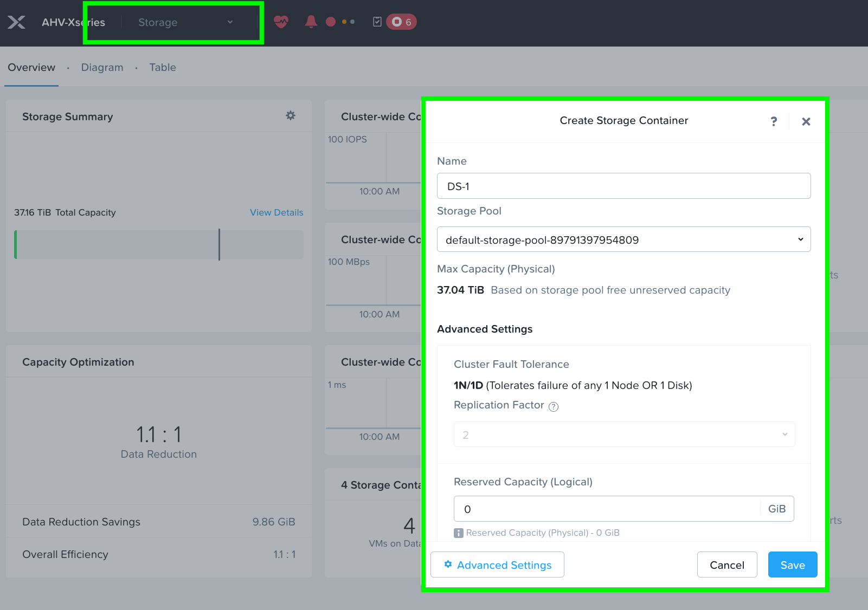Click the Name field containing DS-1
This screenshot has height=610, width=868.
(x=623, y=185)
